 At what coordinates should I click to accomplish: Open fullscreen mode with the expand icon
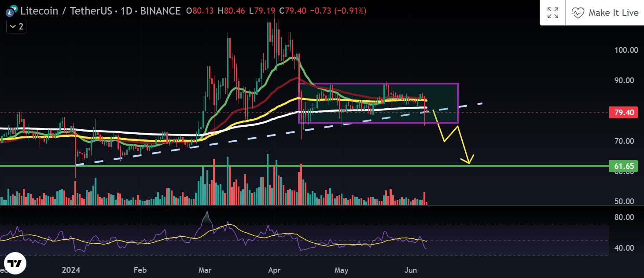coord(552,13)
